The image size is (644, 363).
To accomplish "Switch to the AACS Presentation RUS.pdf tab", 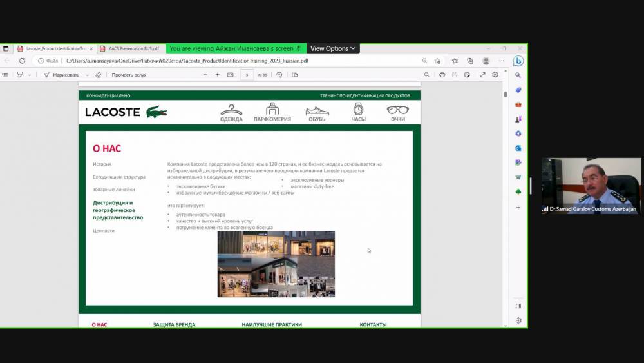I will click(x=130, y=48).
